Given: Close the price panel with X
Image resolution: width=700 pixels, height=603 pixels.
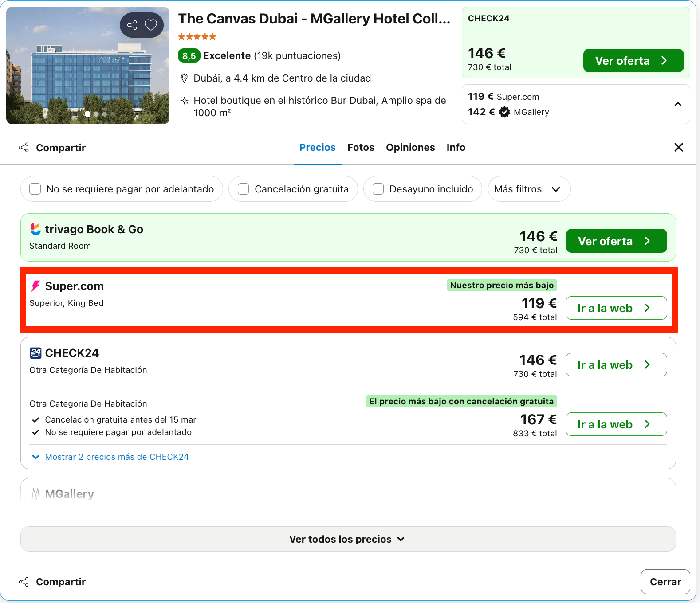Looking at the screenshot, I should coord(679,147).
